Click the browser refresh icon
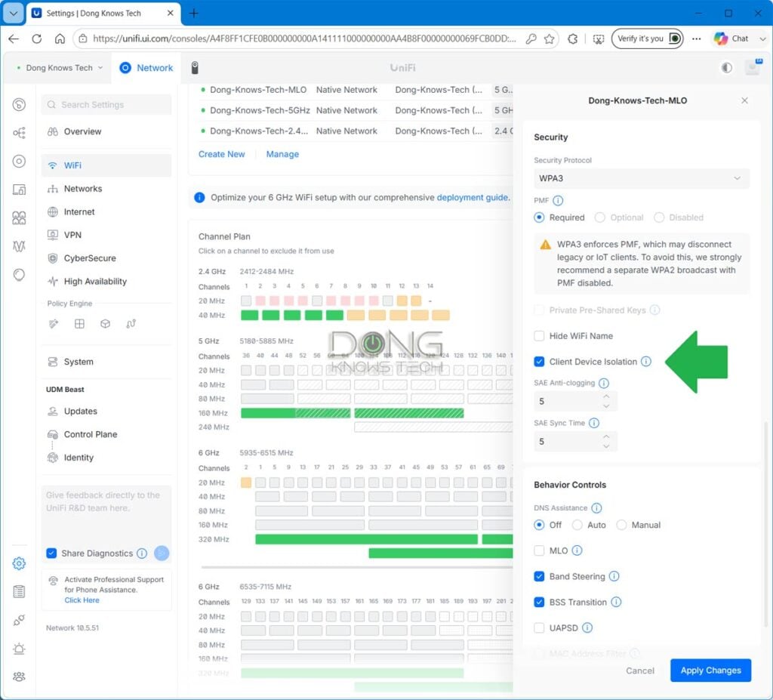Image resolution: width=773 pixels, height=700 pixels. [x=36, y=39]
